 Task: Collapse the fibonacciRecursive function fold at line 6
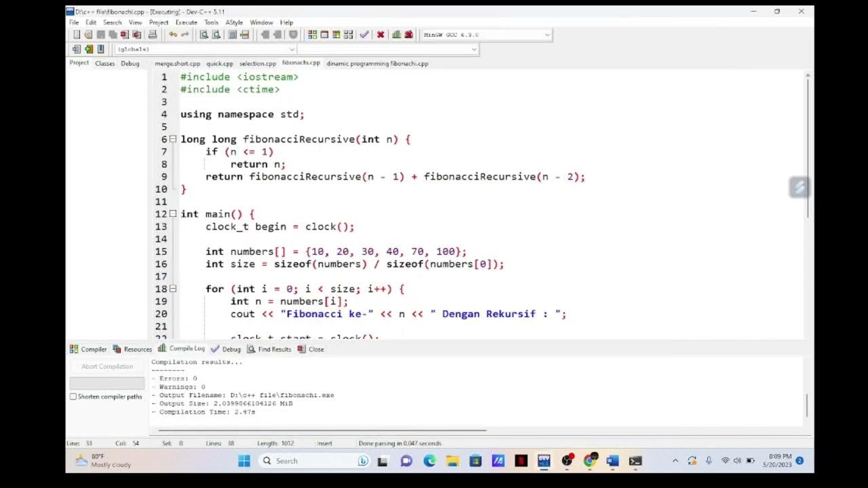click(173, 139)
